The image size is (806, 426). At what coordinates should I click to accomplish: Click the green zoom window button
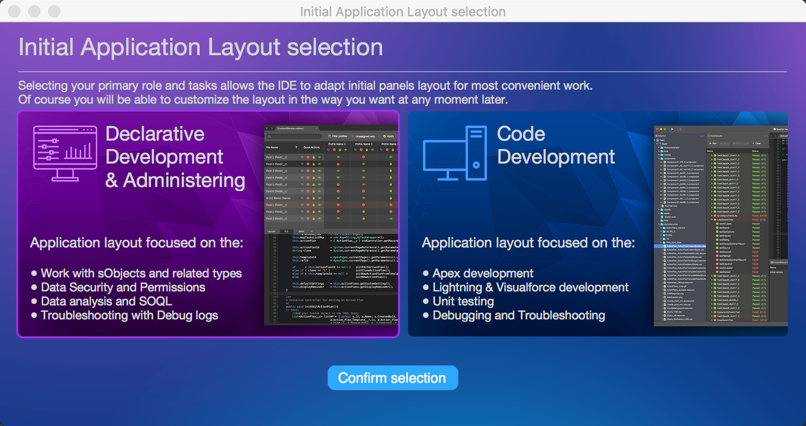pos(53,11)
